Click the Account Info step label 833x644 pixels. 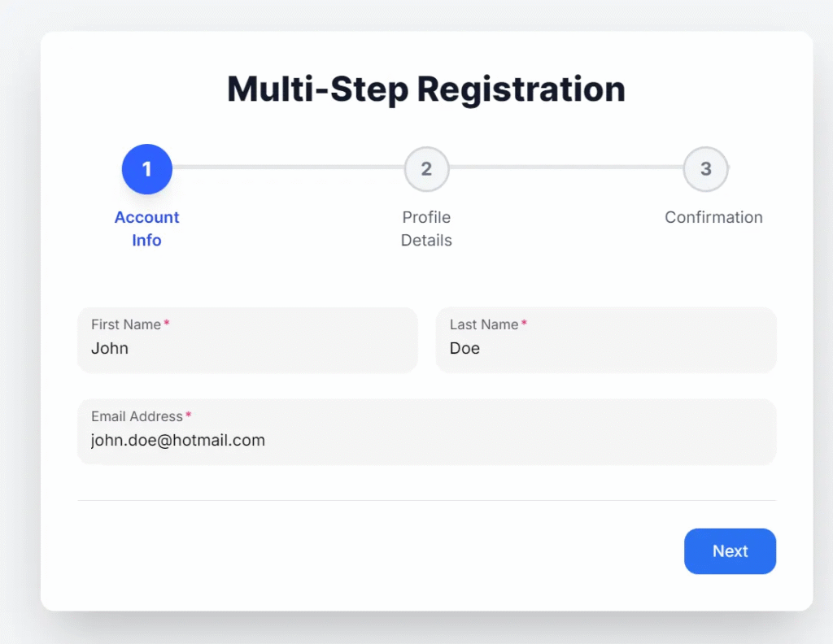pos(146,228)
